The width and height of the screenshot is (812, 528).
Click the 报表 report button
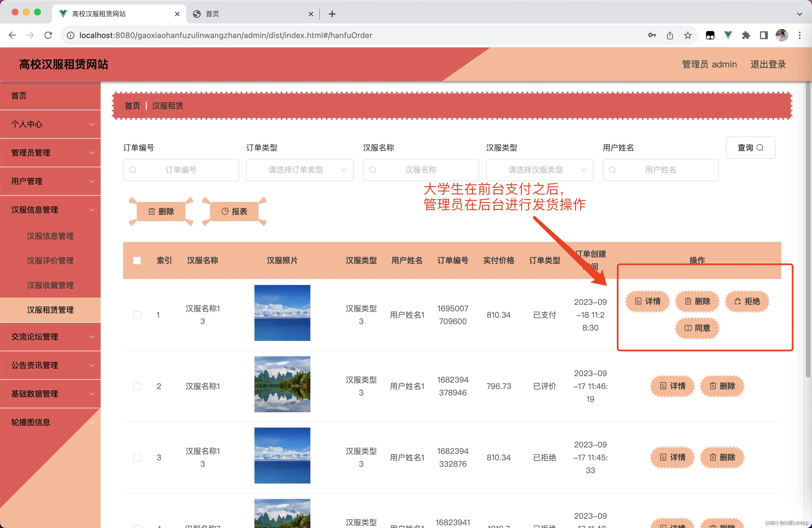coord(234,211)
